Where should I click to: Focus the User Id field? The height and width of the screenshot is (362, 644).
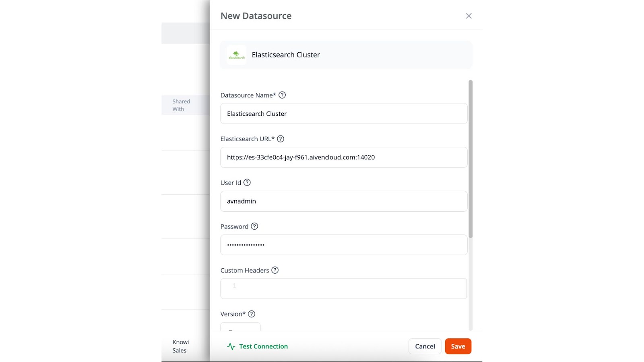[x=344, y=201]
